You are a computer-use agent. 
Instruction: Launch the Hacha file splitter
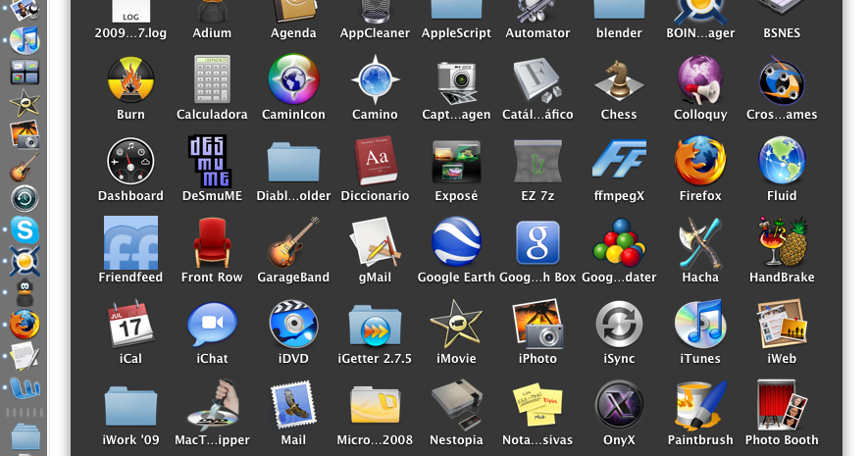[x=700, y=243]
